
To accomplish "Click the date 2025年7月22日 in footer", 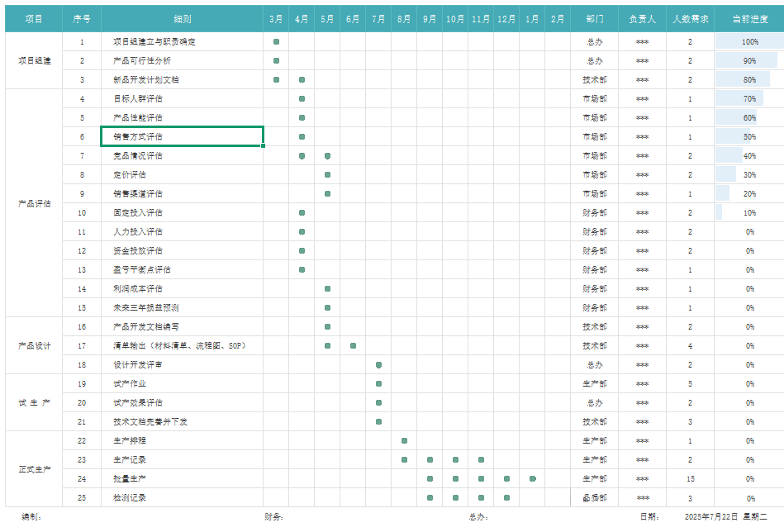I will coord(711,517).
